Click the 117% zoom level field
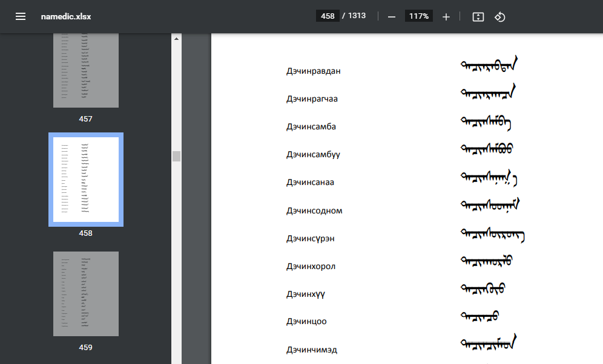603x364 pixels. [x=418, y=16]
